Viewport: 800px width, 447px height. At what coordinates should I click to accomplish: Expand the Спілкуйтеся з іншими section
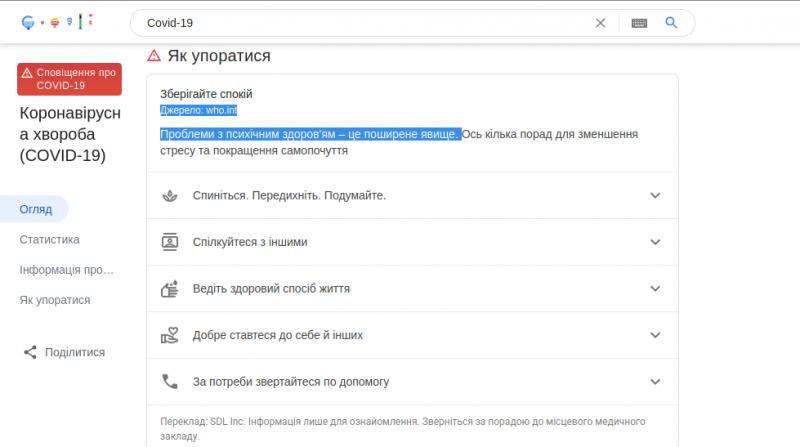pyautogui.click(x=655, y=242)
